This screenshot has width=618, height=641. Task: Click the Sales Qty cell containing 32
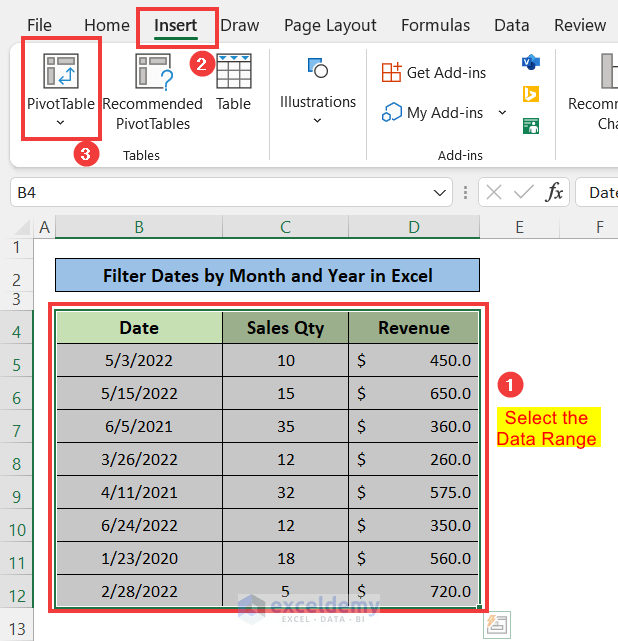(285, 492)
